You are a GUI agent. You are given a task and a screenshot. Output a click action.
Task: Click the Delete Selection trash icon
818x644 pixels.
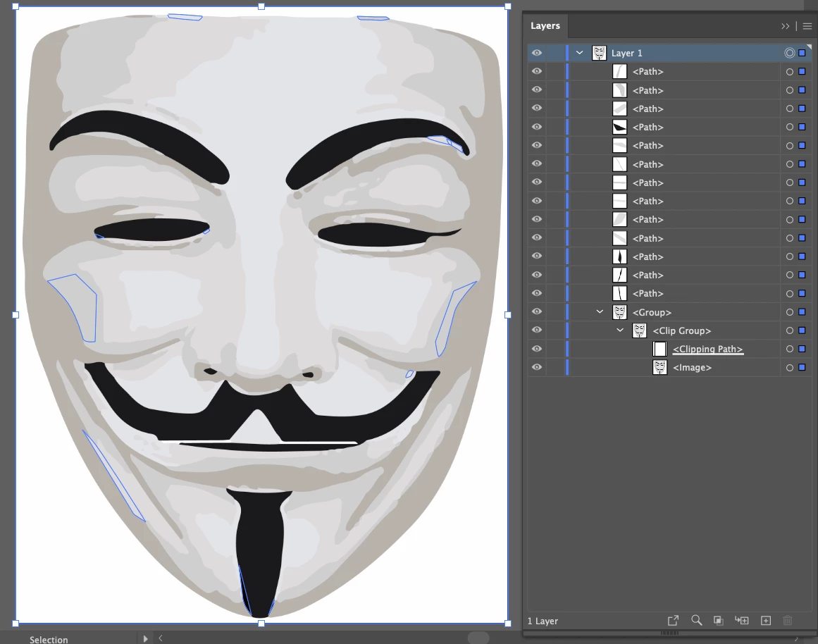[x=788, y=621]
